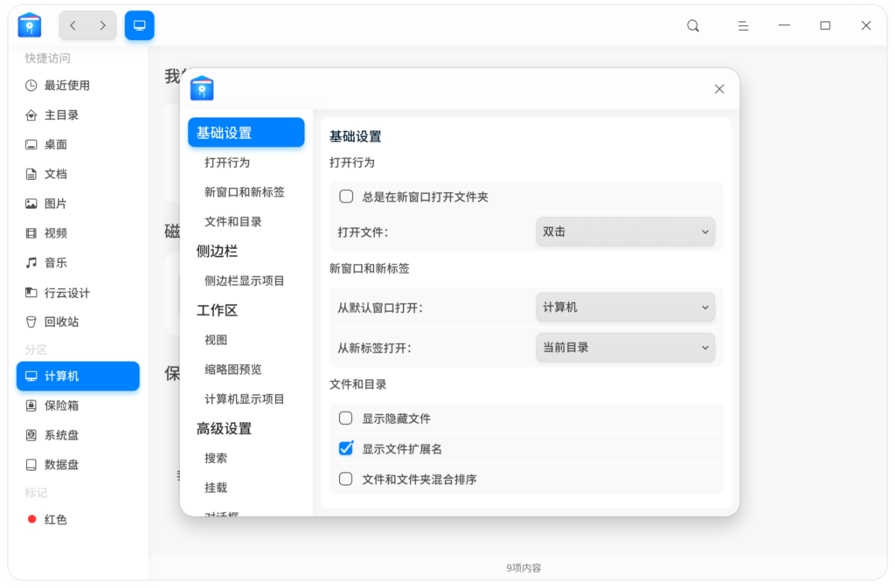
Task: Disable 显示文件扩展名
Action: [345, 448]
